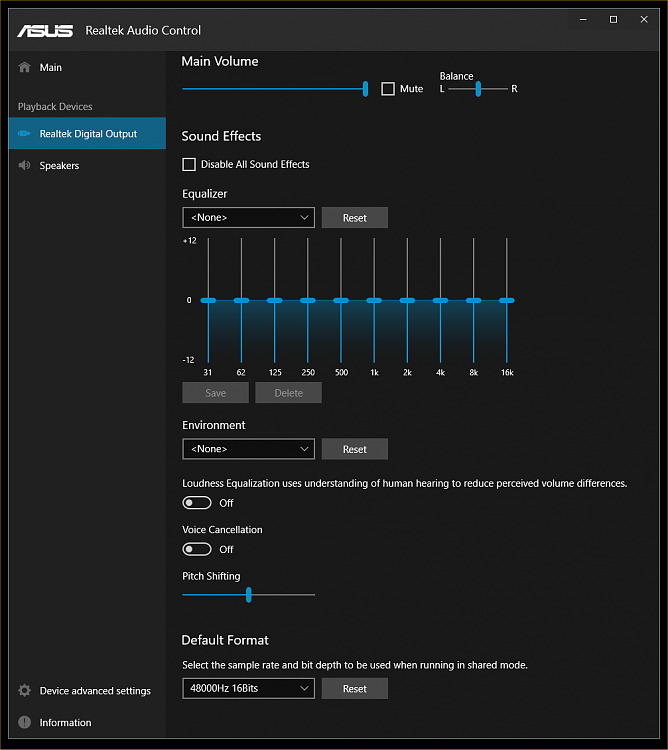The image size is (668, 750).
Task: Click the 8k equalizer band handle
Action: [473, 300]
